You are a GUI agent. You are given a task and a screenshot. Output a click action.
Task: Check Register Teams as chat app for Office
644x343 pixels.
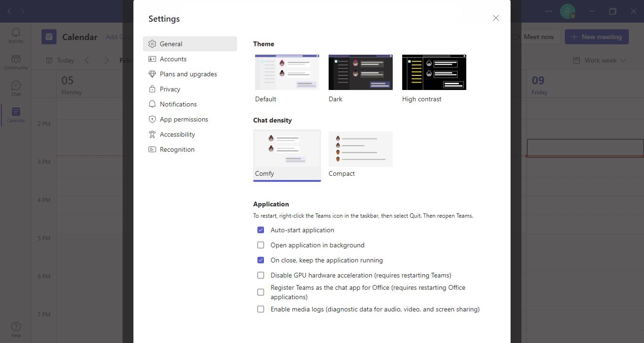coord(261,292)
